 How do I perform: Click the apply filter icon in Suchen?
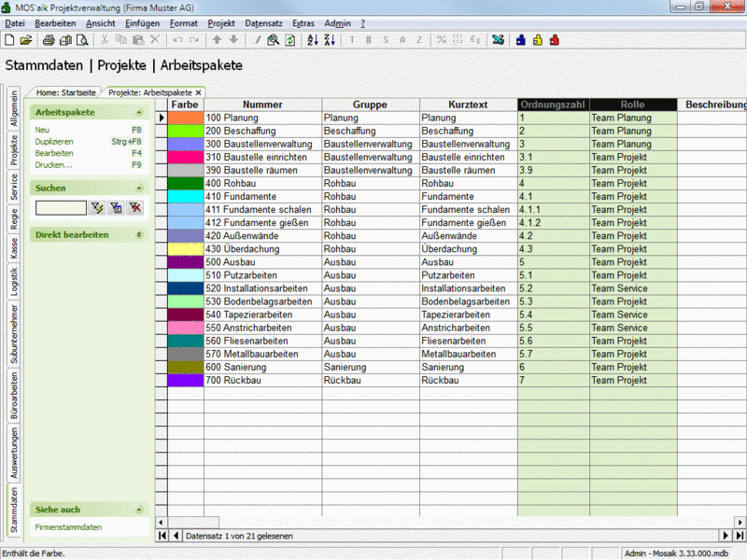[97, 207]
